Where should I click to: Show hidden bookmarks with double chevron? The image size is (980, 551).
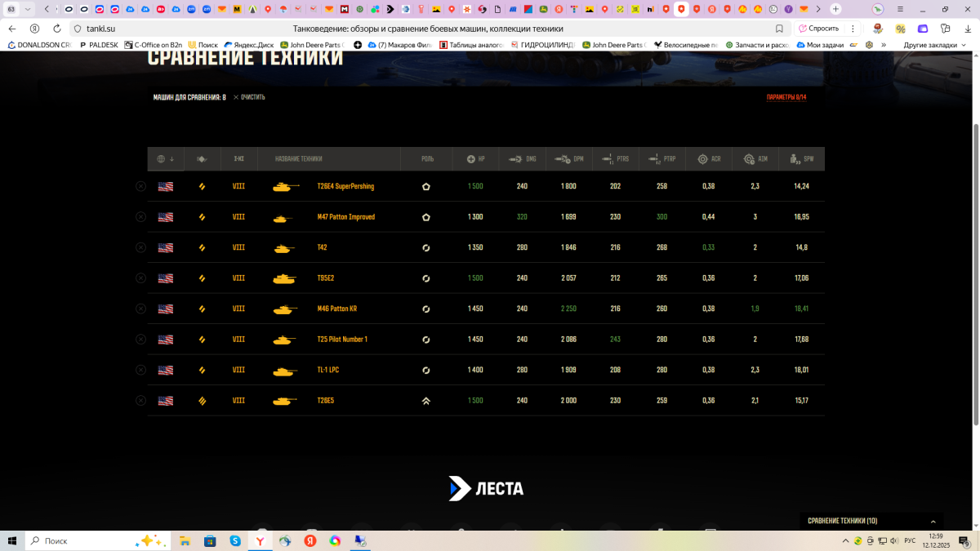tap(883, 45)
